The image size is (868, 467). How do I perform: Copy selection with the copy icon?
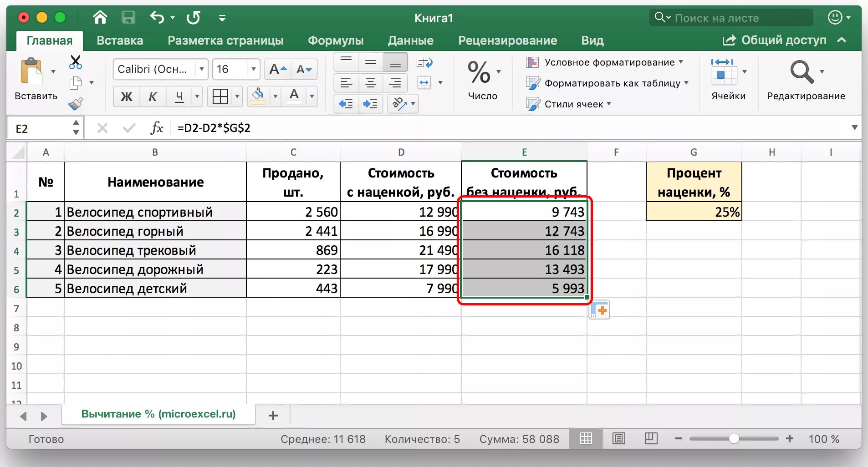click(x=76, y=83)
